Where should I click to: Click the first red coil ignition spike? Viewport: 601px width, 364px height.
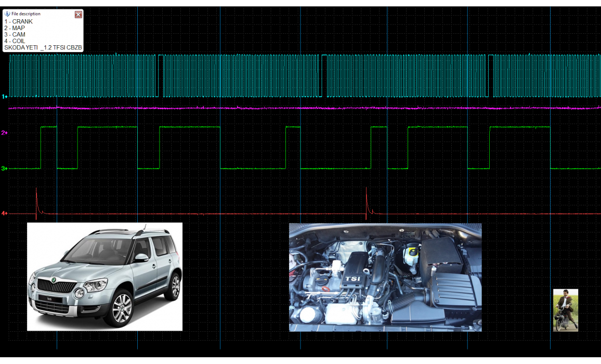click(x=36, y=198)
